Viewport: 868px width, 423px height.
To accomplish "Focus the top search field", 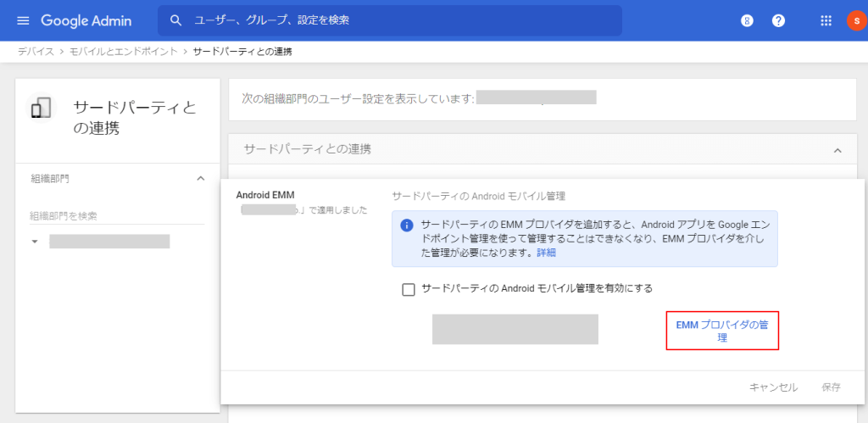I will [x=390, y=21].
